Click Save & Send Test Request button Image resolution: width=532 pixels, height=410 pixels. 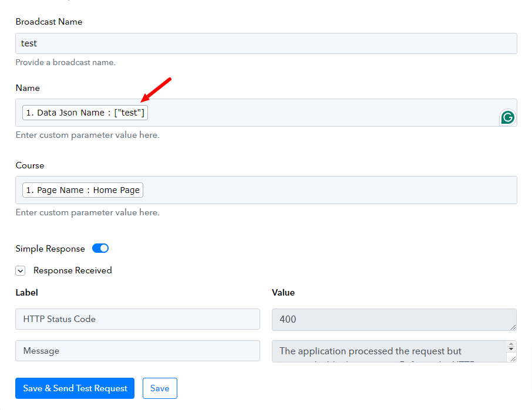pos(75,388)
